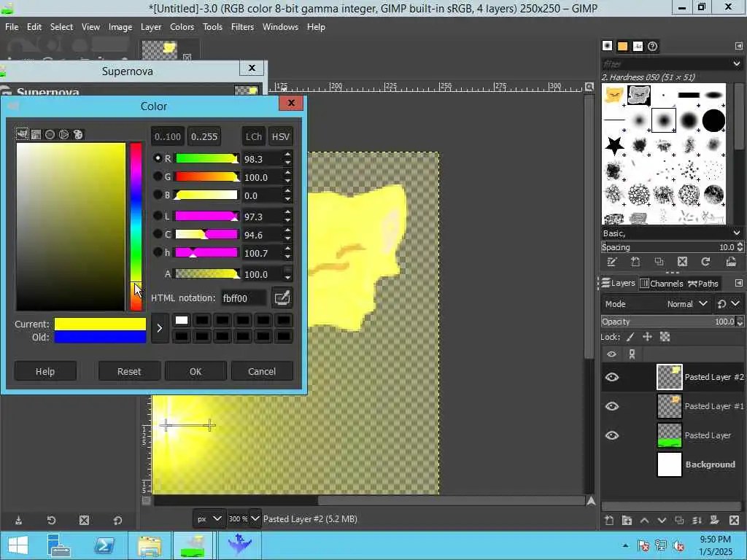Image resolution: width=747 pixels, height=560 pixels.
Task: Switch to HSV color model
Action: 281,136
